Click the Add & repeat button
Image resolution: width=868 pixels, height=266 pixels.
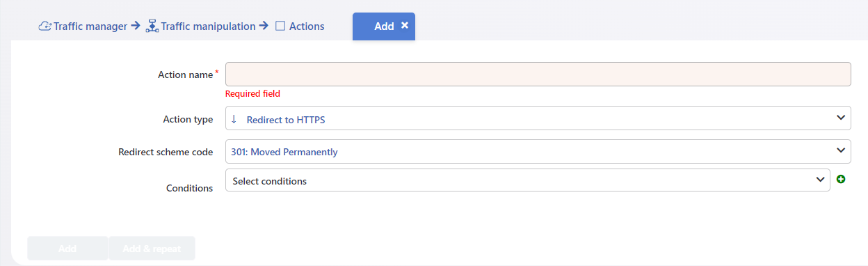coord(152,249)
